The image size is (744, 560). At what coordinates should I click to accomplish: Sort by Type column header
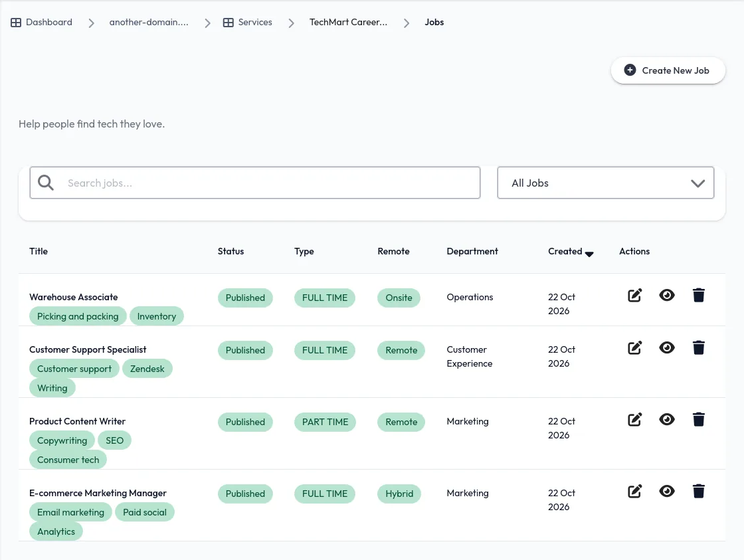tap(304, 252)
